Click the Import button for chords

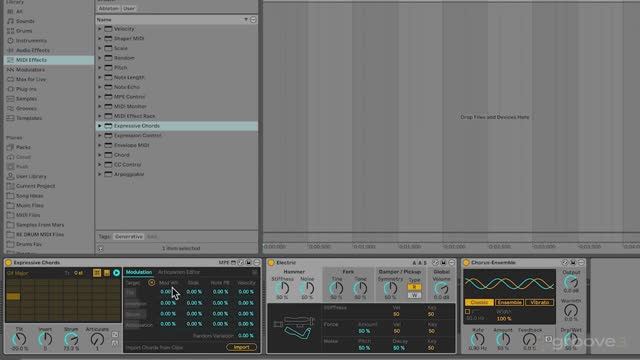pyautogui.click(x=241, y=347)
